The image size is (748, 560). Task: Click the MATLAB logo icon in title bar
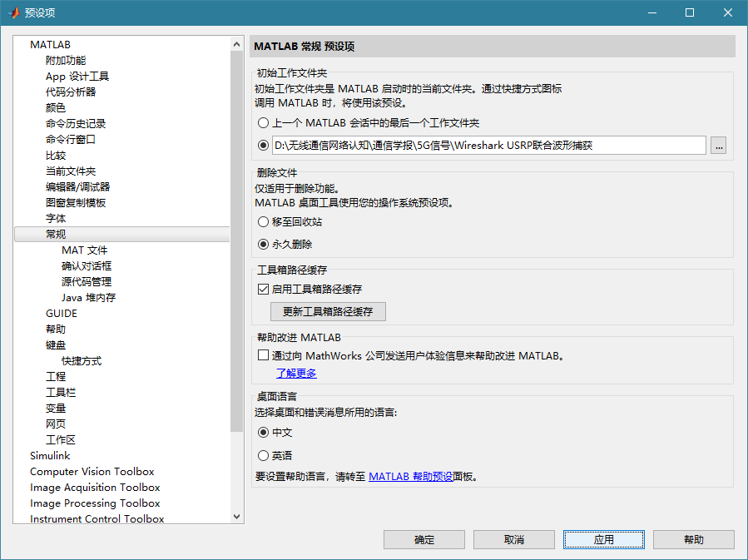pyautogui.click(x=14, y=12)
